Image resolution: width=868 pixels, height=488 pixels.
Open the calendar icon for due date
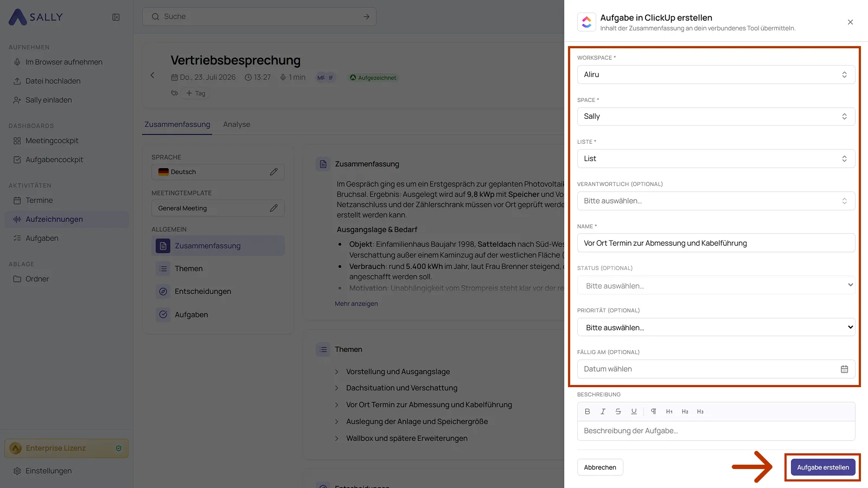(844, 369)
